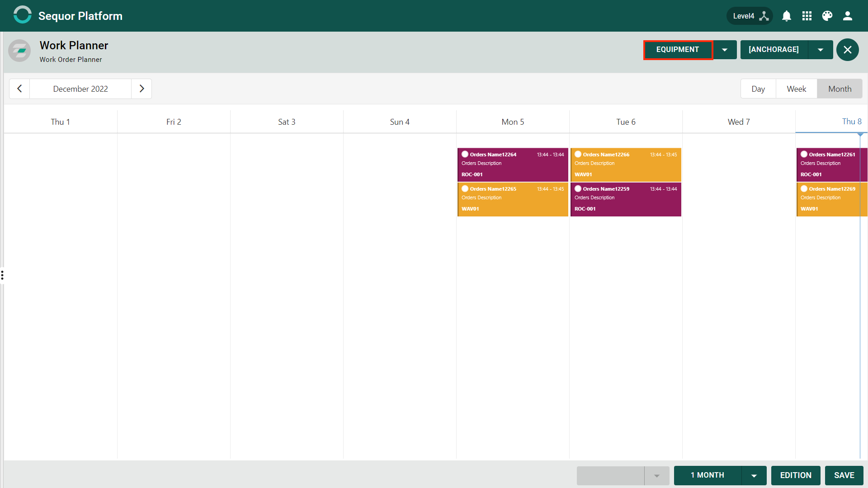The height and width of the screenshot is (488, 868).
Task: Click the 13:44 - 13:45 time on Orders Name12266
Action: pyautogui.click(x=663, y=155)
